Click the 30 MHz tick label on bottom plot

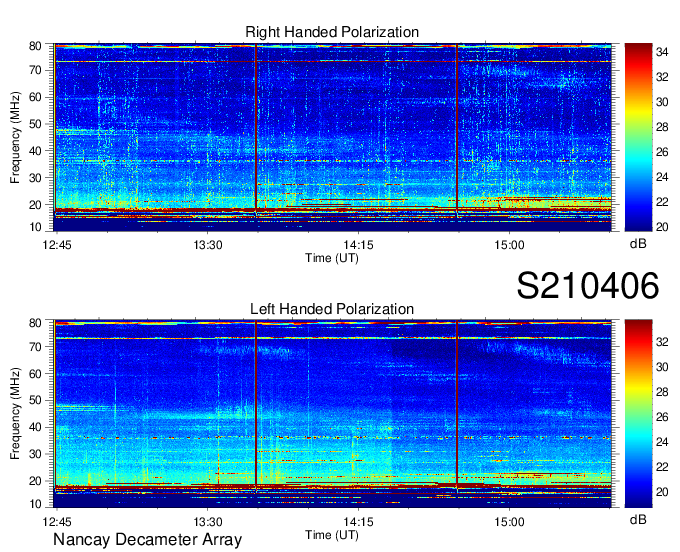click(35, 454)
